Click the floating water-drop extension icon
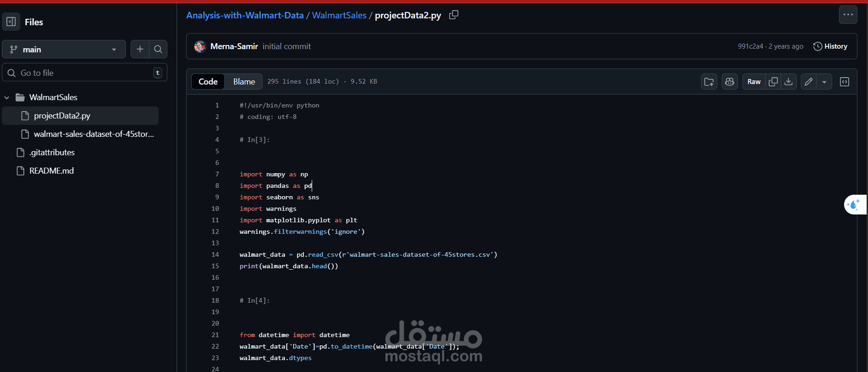The height and width of the screenshot is (372, 868). click(x=854, y=204)
